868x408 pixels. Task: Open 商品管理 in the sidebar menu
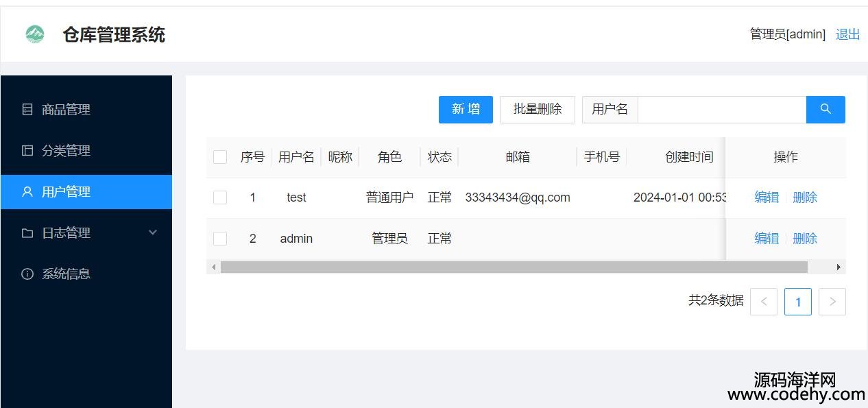[86, 109]
